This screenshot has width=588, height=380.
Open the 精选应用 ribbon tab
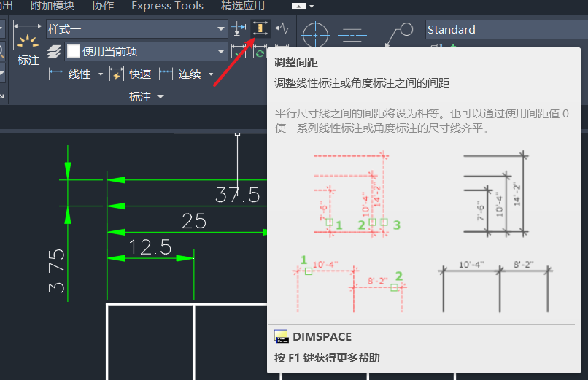tap(243, 6)
